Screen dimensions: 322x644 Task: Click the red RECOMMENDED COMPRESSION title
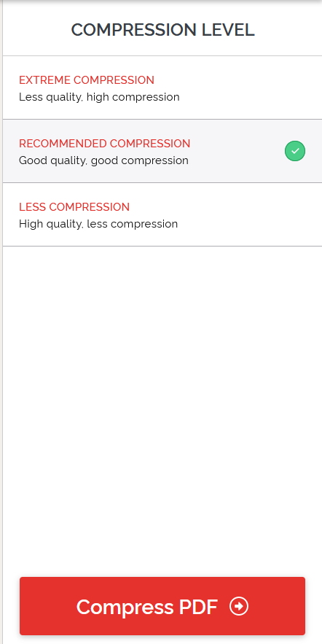(105, 144)
